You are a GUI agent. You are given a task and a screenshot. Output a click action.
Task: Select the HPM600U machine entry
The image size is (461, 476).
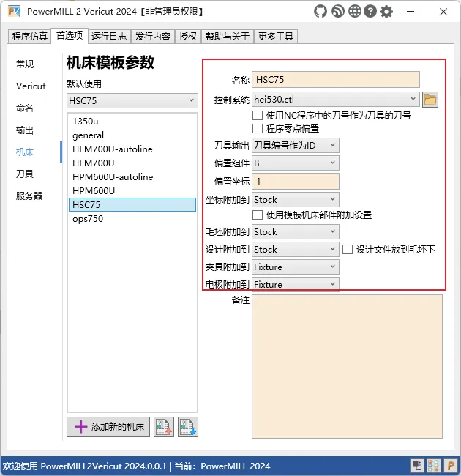(132, 191)
